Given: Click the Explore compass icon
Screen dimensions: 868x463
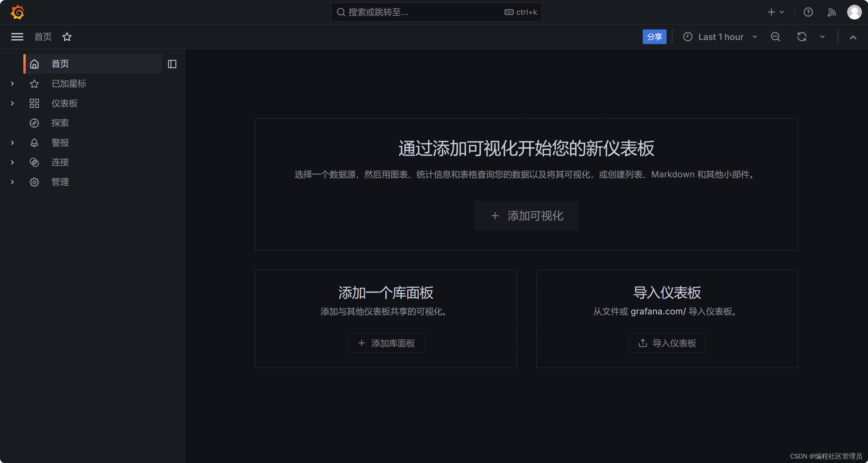Looking at the screenshot, I should pos(34,123).
